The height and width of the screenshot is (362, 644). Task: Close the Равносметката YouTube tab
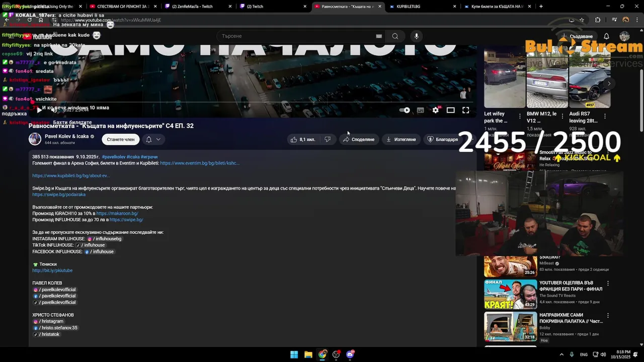(380, 7)
